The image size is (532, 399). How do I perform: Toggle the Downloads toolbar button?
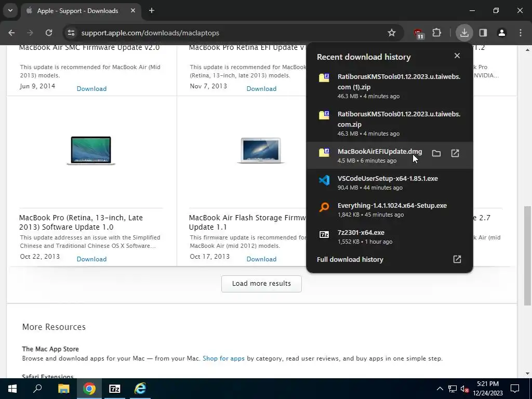[x=464, y=33]
